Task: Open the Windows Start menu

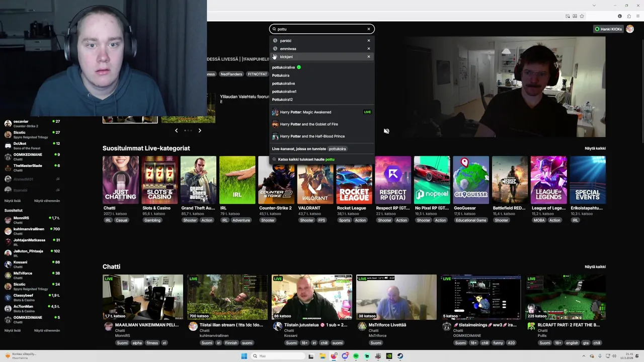Action: click(x=244, y=356)
